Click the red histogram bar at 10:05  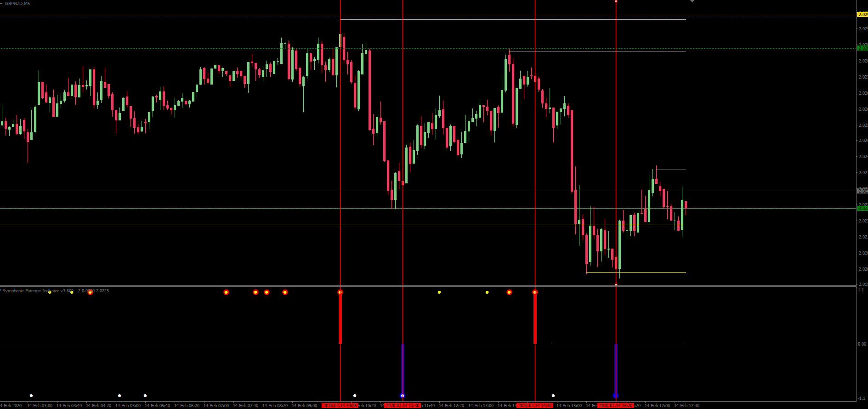pos(340,318)
